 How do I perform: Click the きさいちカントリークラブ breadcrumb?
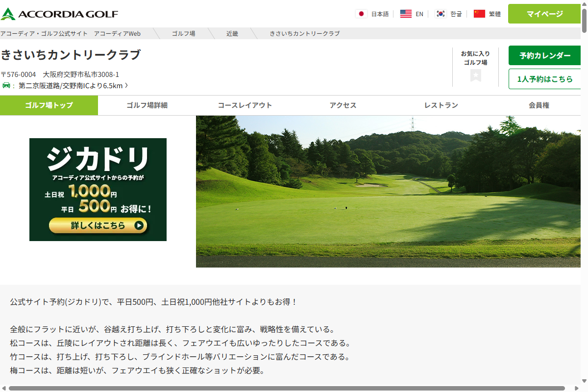click(305, 33)
